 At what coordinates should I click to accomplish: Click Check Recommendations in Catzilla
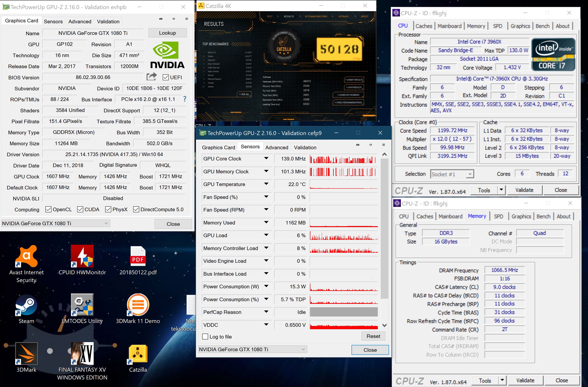[349, 102]
